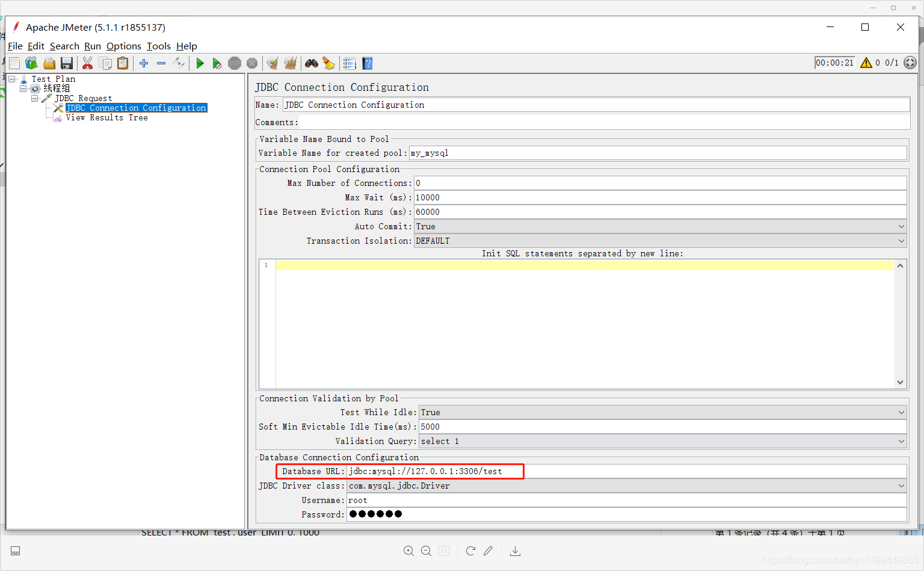
Task: Click the Paste clipboard icon
Action: (x=123, y=63)
